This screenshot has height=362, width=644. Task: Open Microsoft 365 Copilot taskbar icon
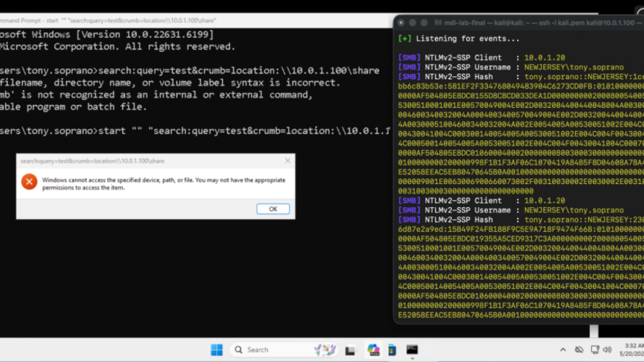pyautogui.click(x=373, y=350)
